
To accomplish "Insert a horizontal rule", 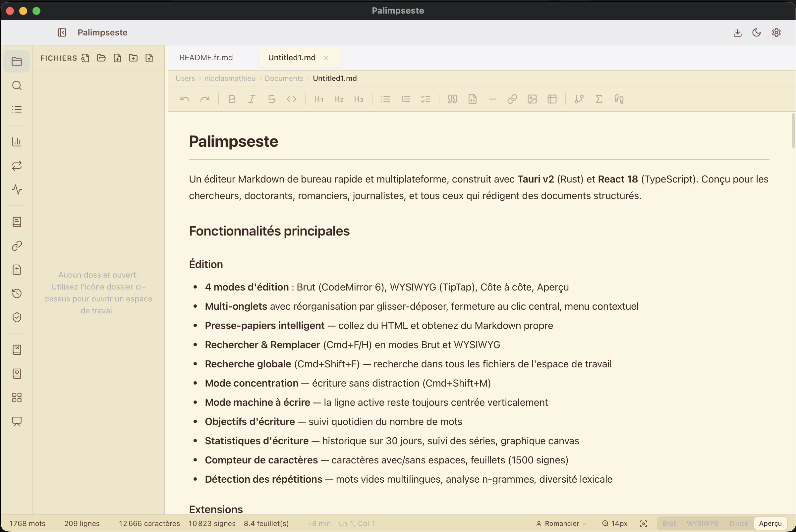I will (492, 99).
